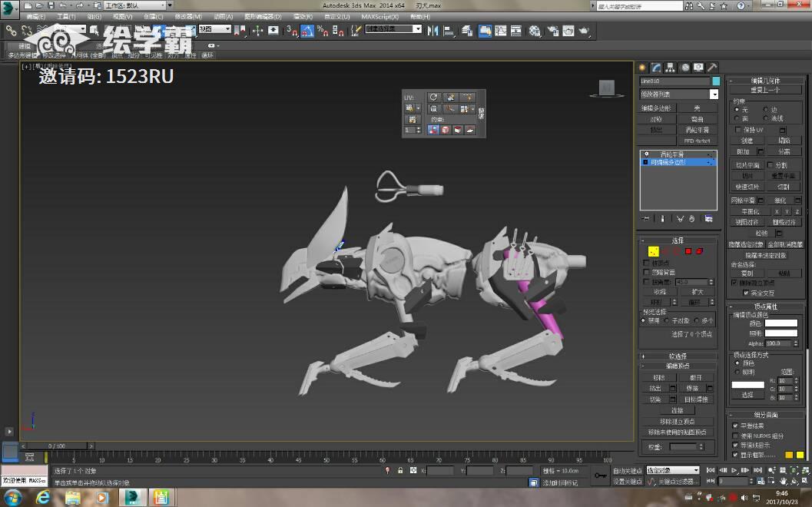Viewport: 812px width, 507px height.
Task: Open the Modify command panel tab
Action: pyautogui.click(x=657, y=68)
